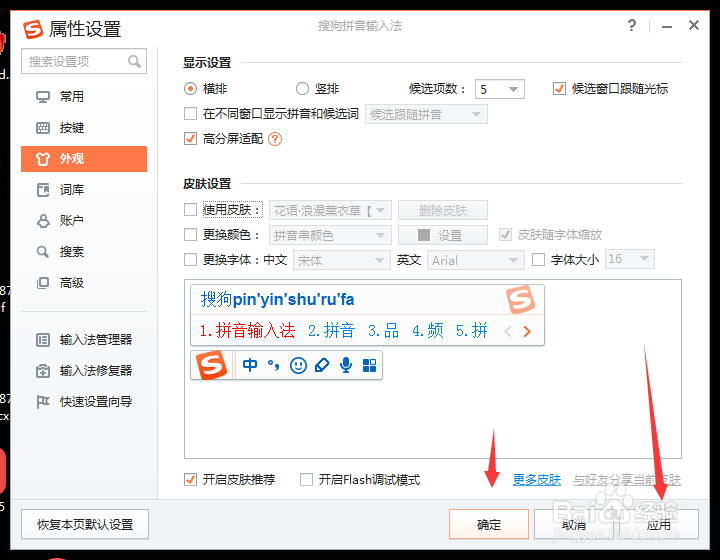This screenshot has width=720, height=560.
Task: Go to the 账户 settings section
Action: click(84, 221)
